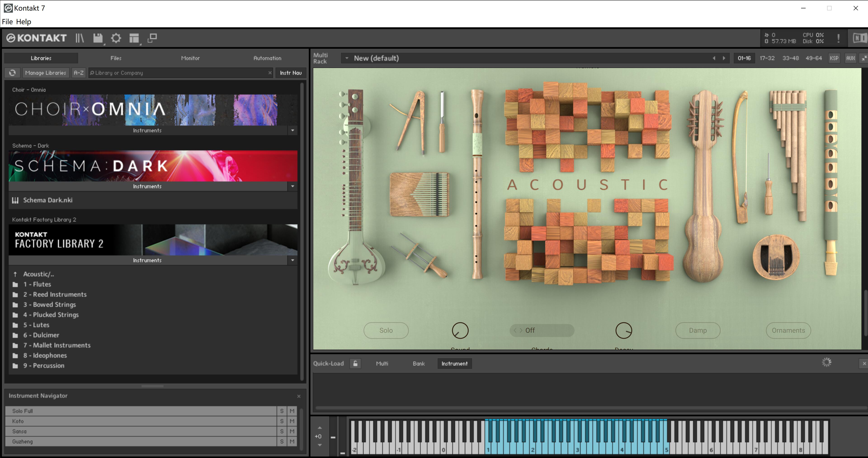Click the Damp button on the Acoustic instrument
The image size is (868, 458).
(x=698, y=330)
